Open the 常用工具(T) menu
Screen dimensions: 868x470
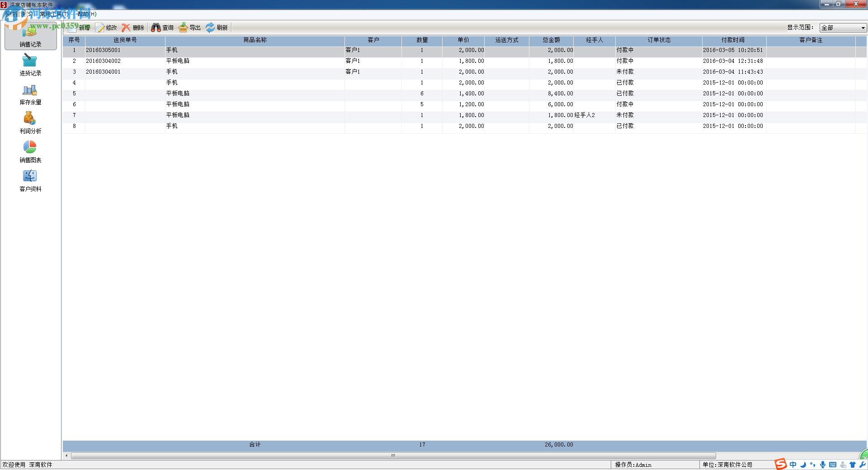[54, 14]
